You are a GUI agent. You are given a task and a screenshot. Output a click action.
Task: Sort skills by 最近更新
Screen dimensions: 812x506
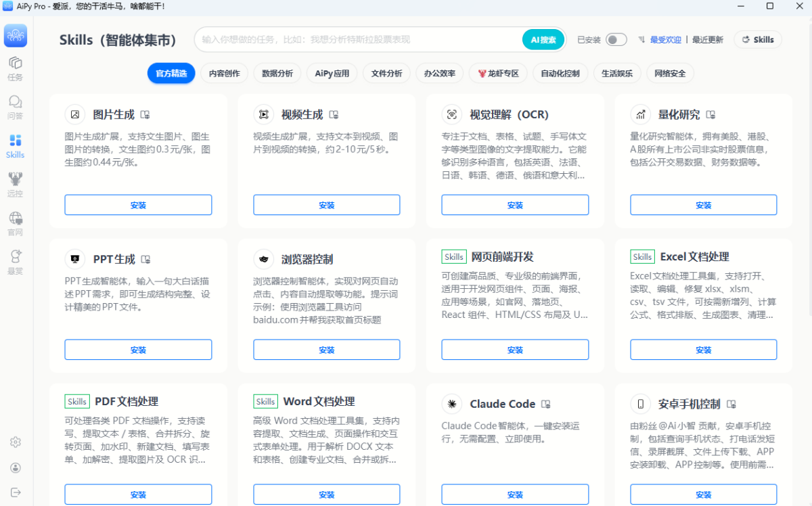point(707,40)
